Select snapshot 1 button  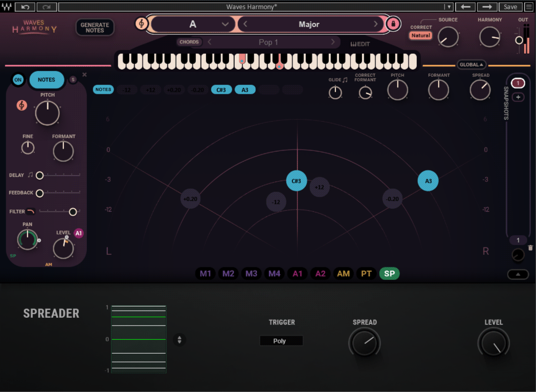(518, 83)
